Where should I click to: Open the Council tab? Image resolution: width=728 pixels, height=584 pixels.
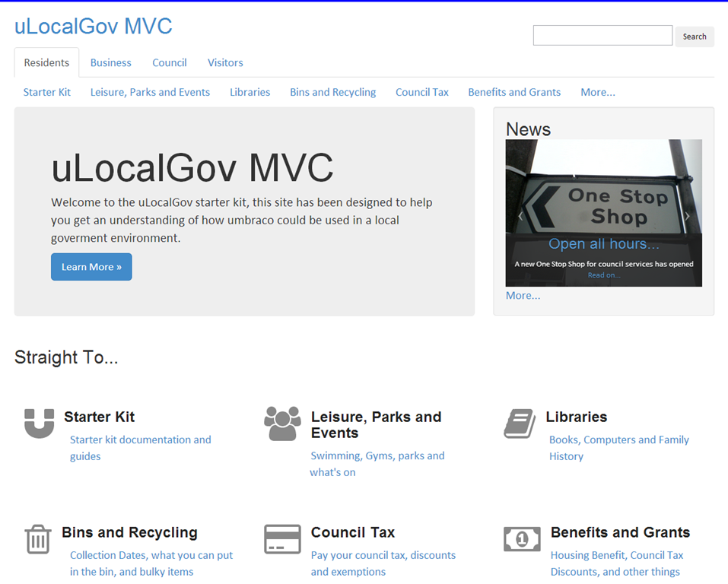click(169, 62)
